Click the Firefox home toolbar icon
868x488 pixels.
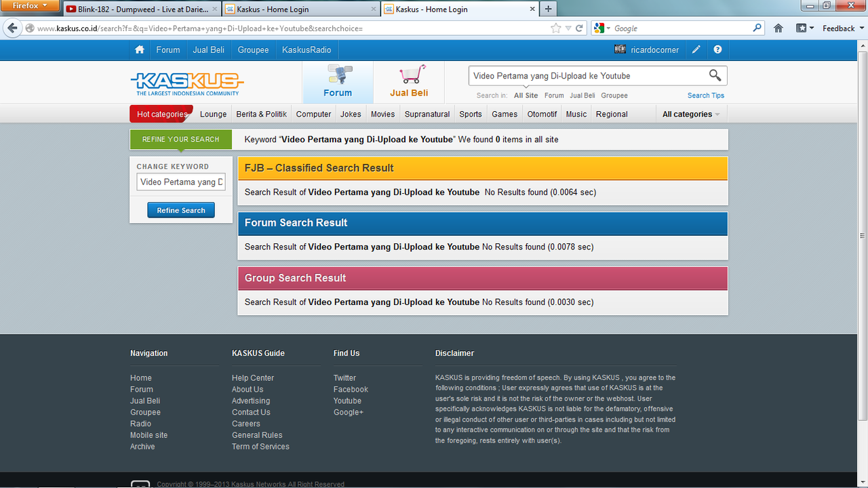[x=778, y=28]
